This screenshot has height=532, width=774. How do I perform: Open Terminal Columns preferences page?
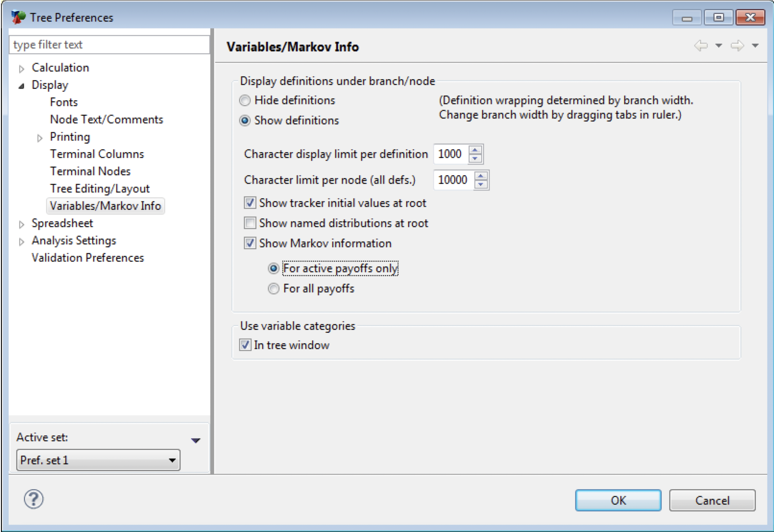pyautogui.click(x=97, y=154)
